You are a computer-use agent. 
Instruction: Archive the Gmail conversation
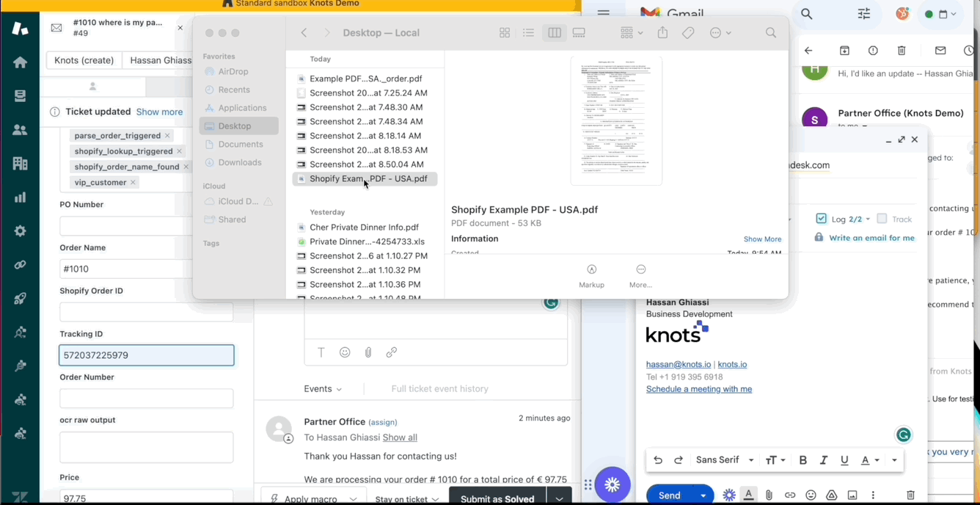(x=844, y=51)
